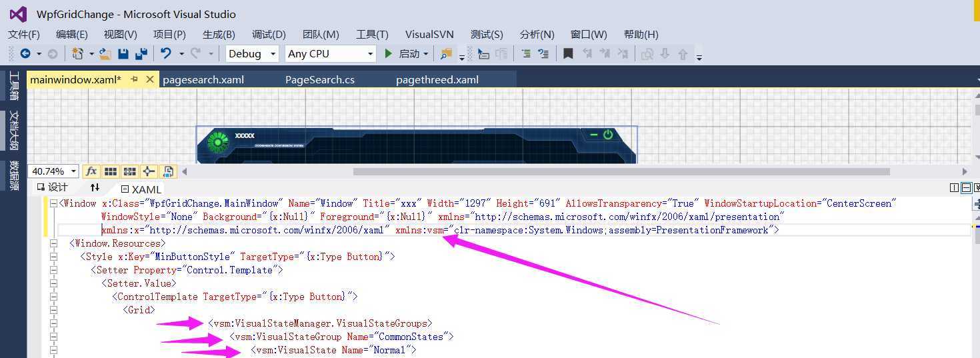
Task: Switch to the 设计 design view tab
Action: 52,188
